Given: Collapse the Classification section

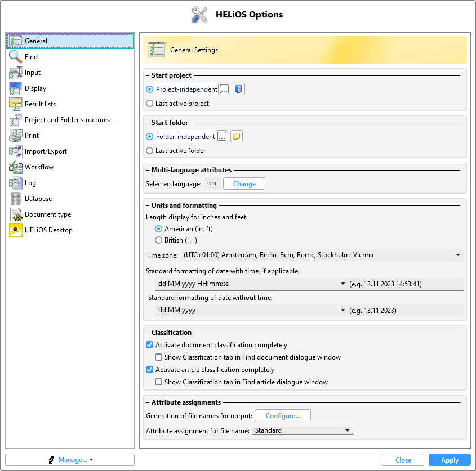Looking at the screenshot, I should coord(148,333).
